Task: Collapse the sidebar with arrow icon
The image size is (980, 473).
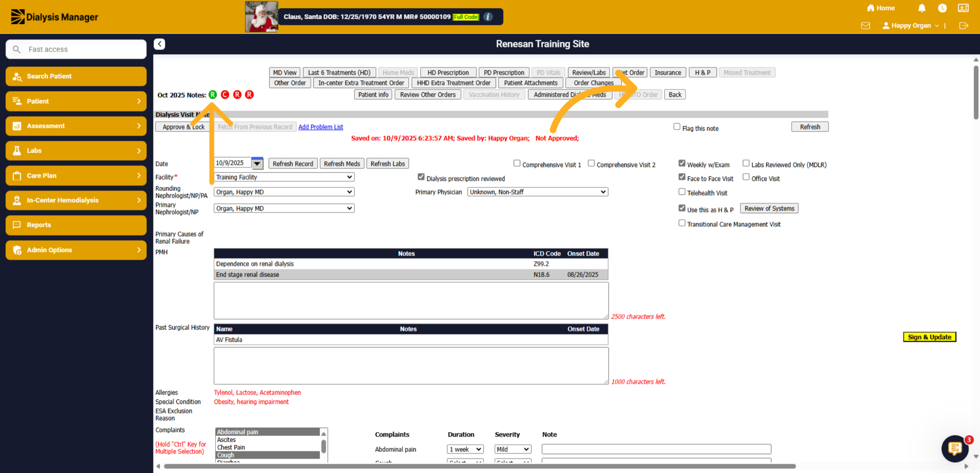Action: coord(160,44)
